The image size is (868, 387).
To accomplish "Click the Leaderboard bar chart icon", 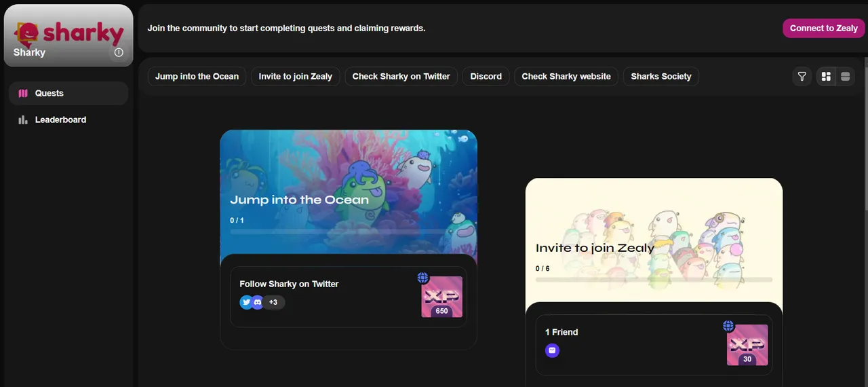I will 23,119.
